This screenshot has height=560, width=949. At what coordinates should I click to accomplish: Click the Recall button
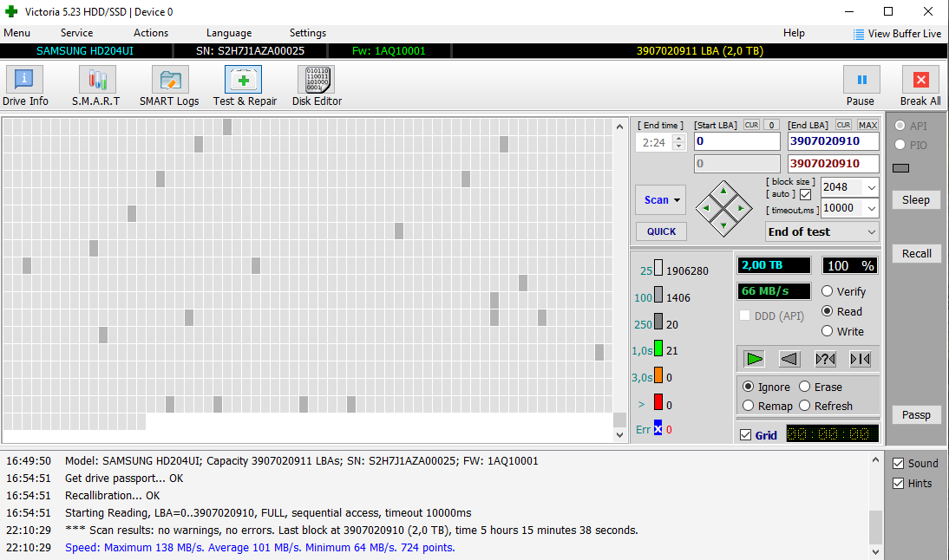[916, 254]
